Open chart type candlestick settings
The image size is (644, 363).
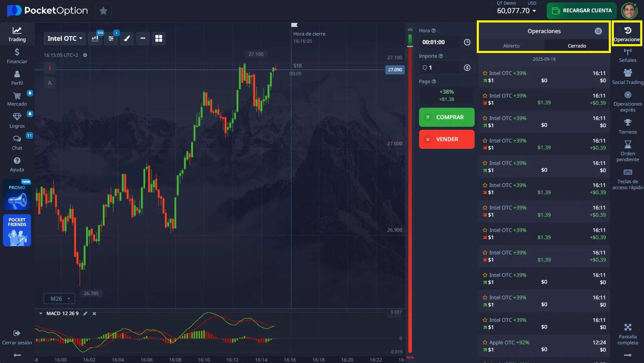click(x=96, y=38)
